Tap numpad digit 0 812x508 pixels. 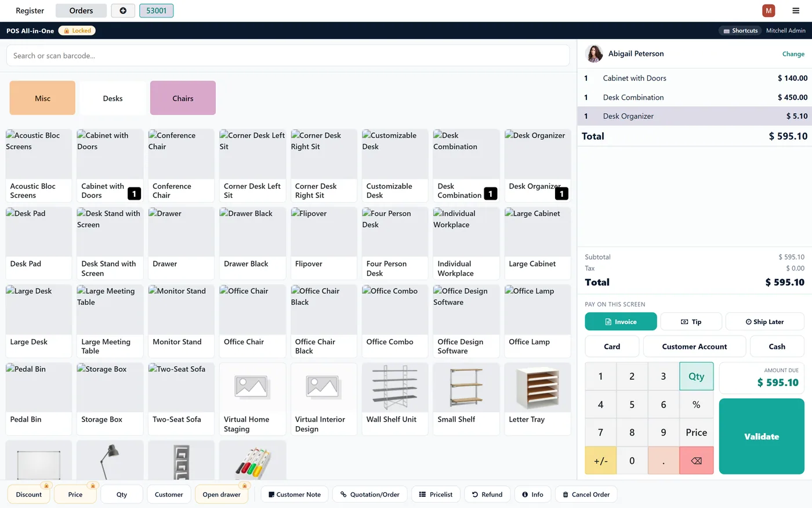coord(632,460)
